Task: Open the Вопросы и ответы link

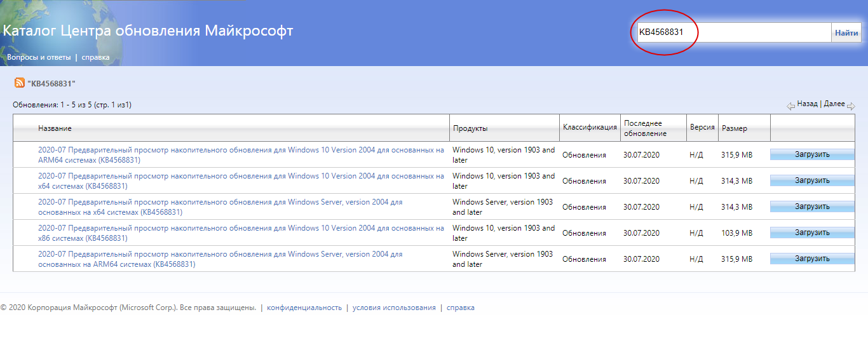Action: (38, 57)
